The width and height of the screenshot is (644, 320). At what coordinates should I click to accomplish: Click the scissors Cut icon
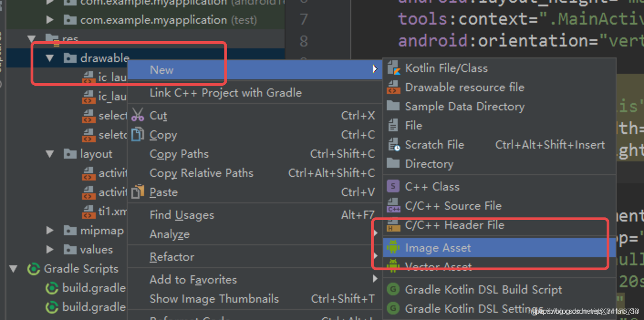coord(138,115)
